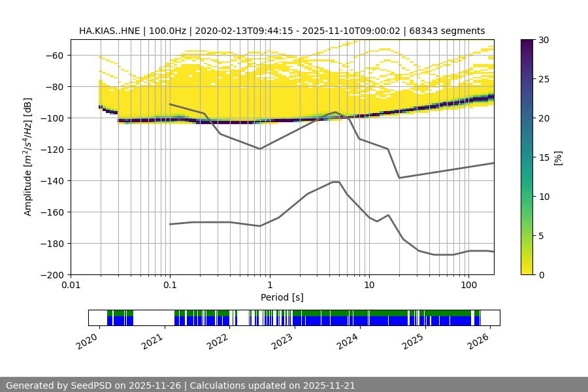This screenshot has width=588, height=392.
Task: Click the colorbar tick labeled 15
Action: 544,157
